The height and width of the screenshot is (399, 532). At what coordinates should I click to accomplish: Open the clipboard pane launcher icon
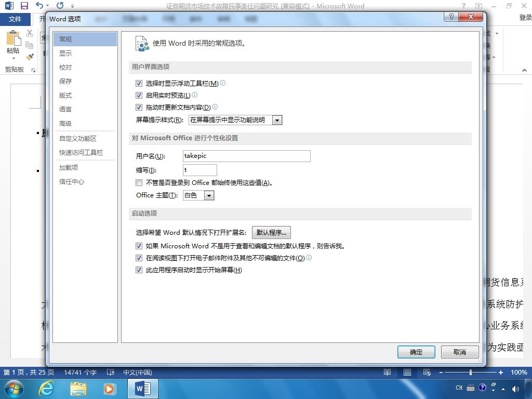point(33,70)
